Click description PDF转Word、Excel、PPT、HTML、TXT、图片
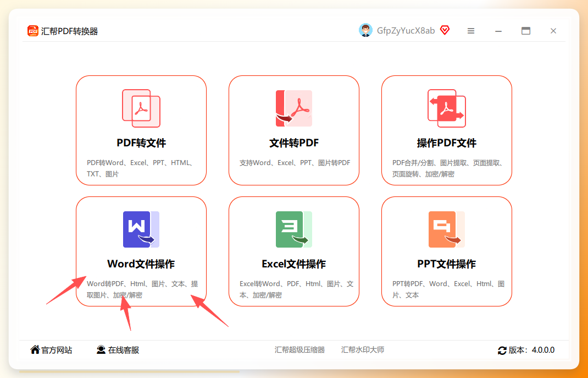This screenshot has height=378, width=588. [141, 168]
